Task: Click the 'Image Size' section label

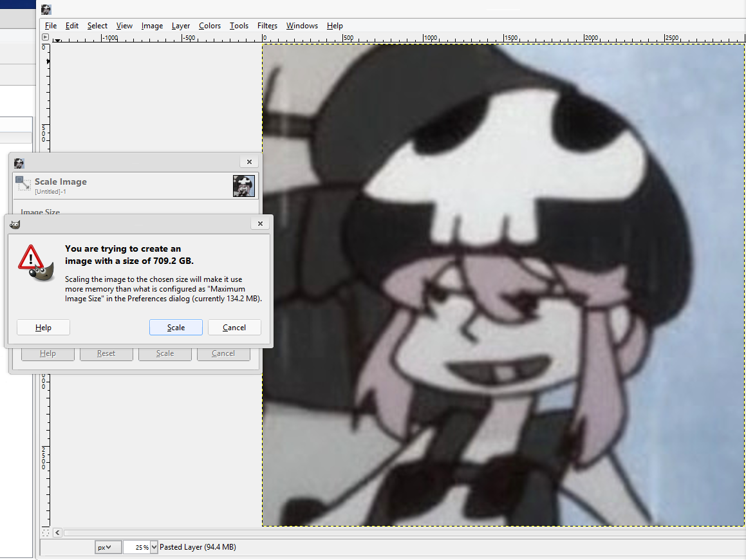Action: click(41, 212)
